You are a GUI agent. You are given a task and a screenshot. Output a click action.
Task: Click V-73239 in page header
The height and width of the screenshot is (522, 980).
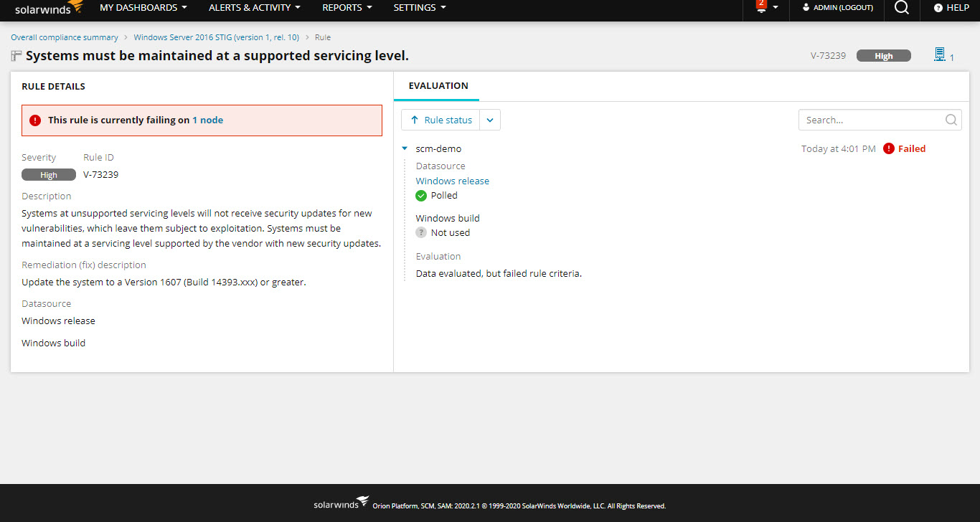click(x=828, y=56)
